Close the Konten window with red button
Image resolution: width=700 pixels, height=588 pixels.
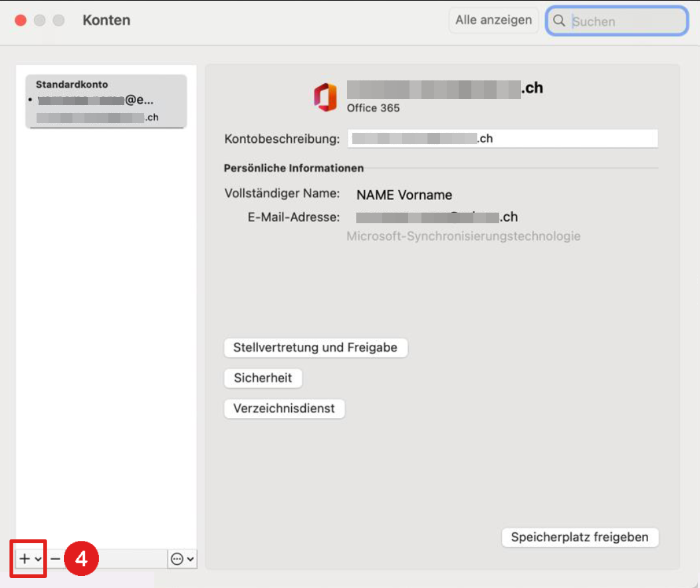click(21, 21)
